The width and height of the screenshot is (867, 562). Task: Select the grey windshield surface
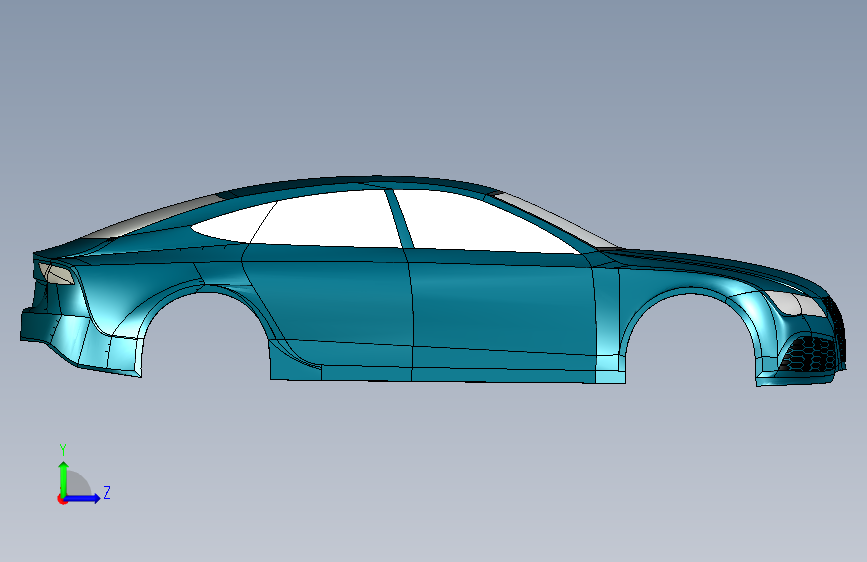pos(558,220)
